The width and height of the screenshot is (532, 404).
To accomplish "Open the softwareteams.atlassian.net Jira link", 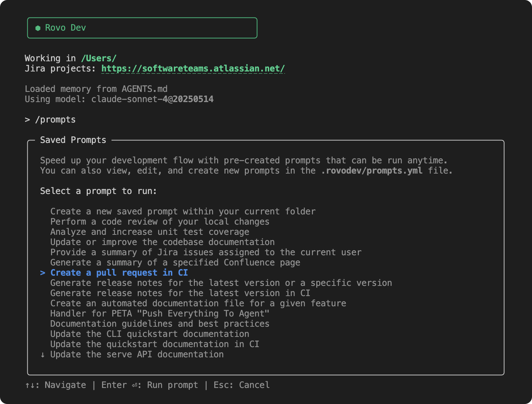I will [193, 69].
